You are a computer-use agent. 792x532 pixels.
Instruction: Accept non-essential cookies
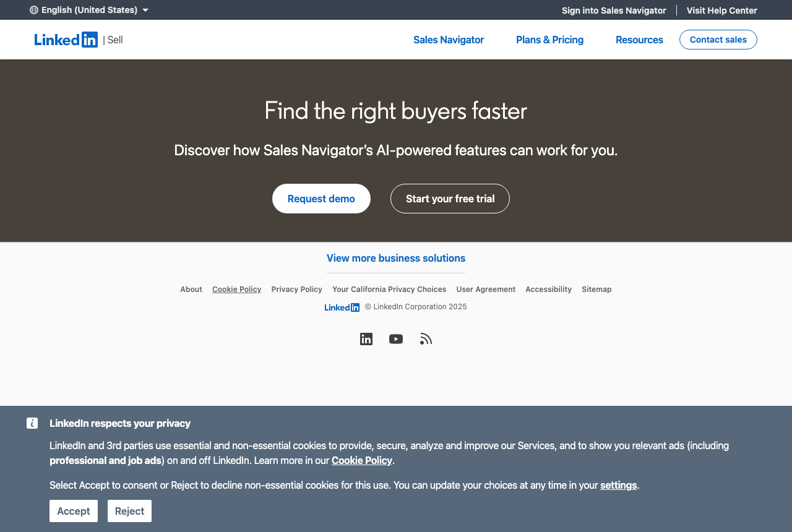pos(74,511)
